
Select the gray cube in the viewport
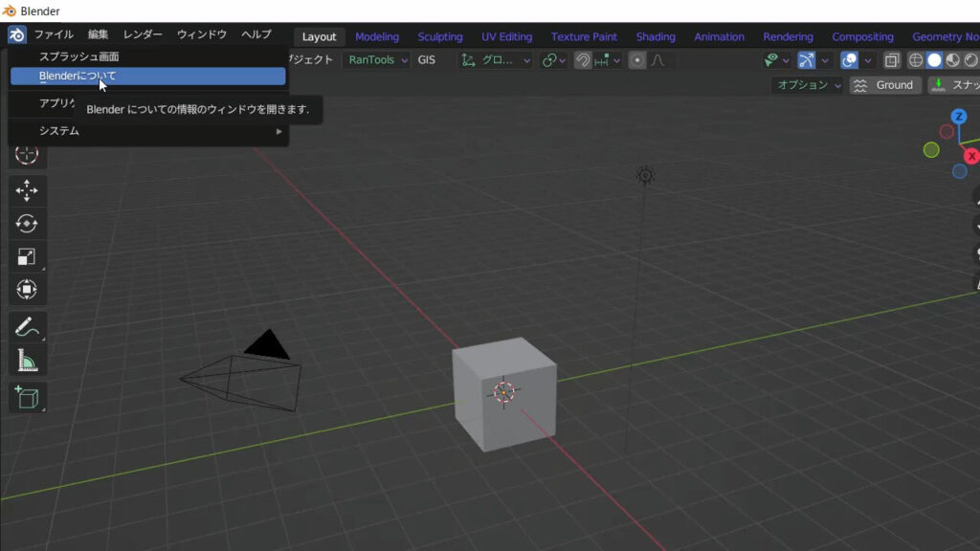tap(504, 393)
